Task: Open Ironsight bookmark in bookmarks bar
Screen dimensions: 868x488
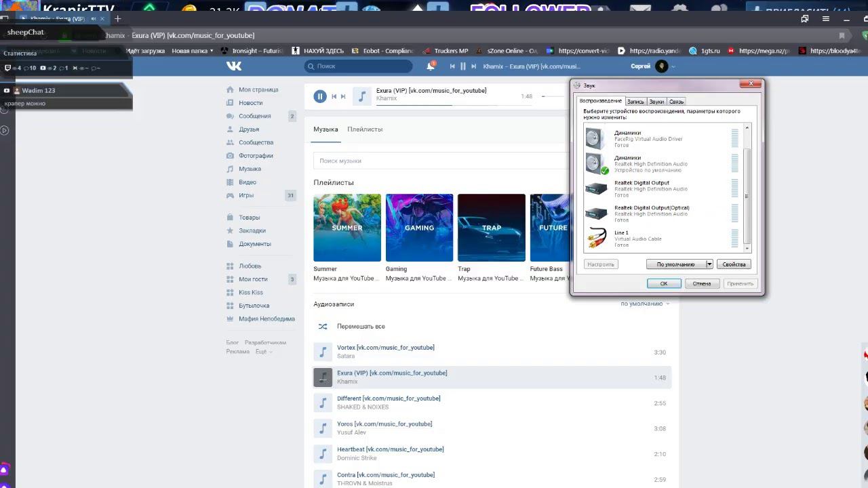Action: click(252, 51)
